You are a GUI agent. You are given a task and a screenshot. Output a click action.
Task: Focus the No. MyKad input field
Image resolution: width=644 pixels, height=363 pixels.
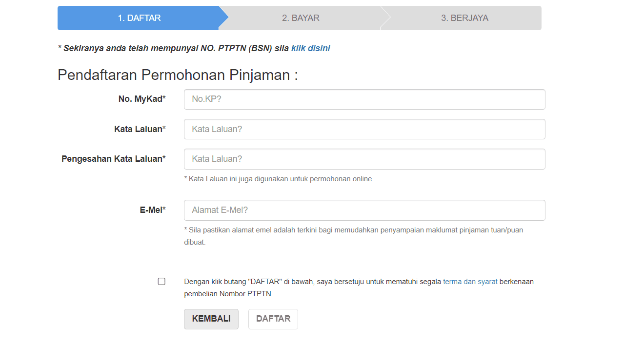[x=364, y=99]
